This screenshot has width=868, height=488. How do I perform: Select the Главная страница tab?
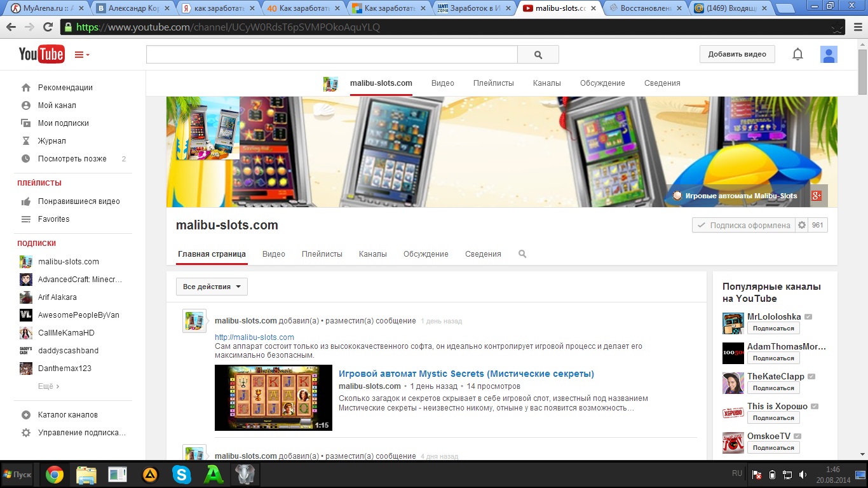(x=212, y=254)
